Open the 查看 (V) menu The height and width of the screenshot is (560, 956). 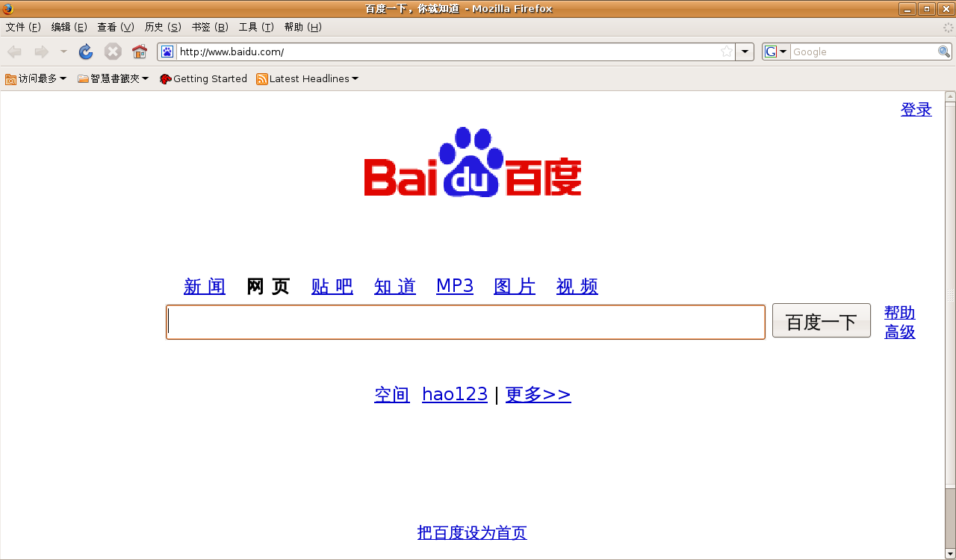click(116, 27)
